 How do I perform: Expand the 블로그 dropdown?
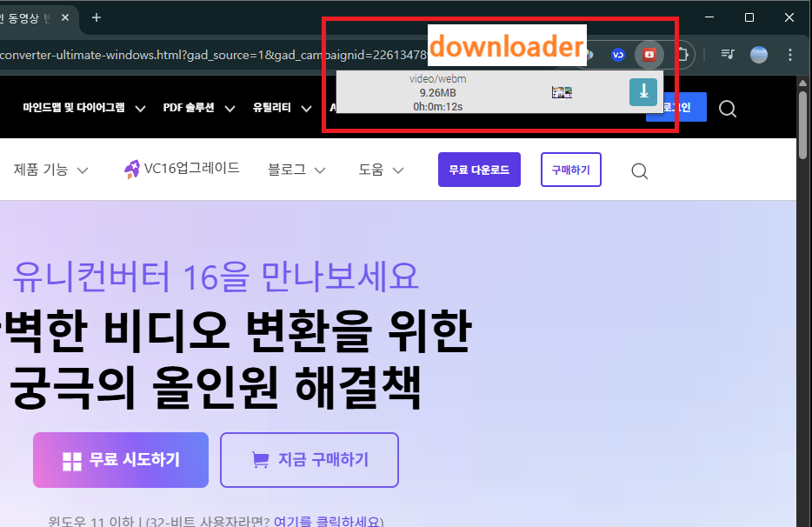[296, 170]
